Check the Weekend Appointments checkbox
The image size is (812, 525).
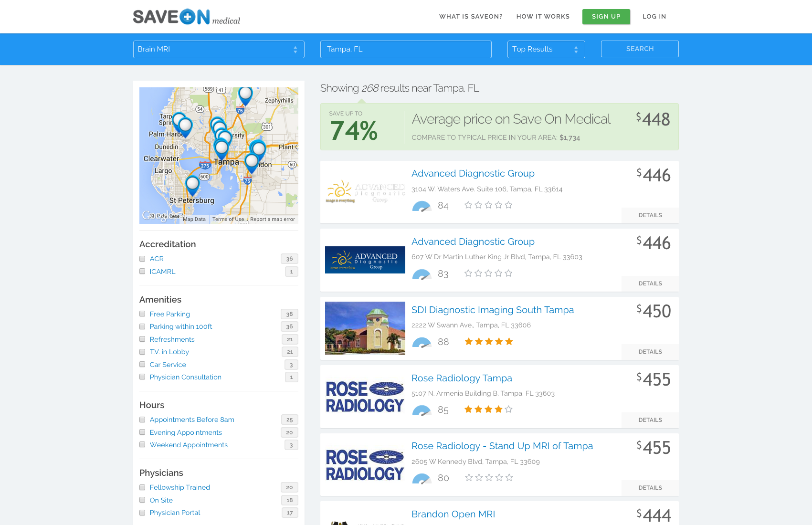(x=142, y=444)
